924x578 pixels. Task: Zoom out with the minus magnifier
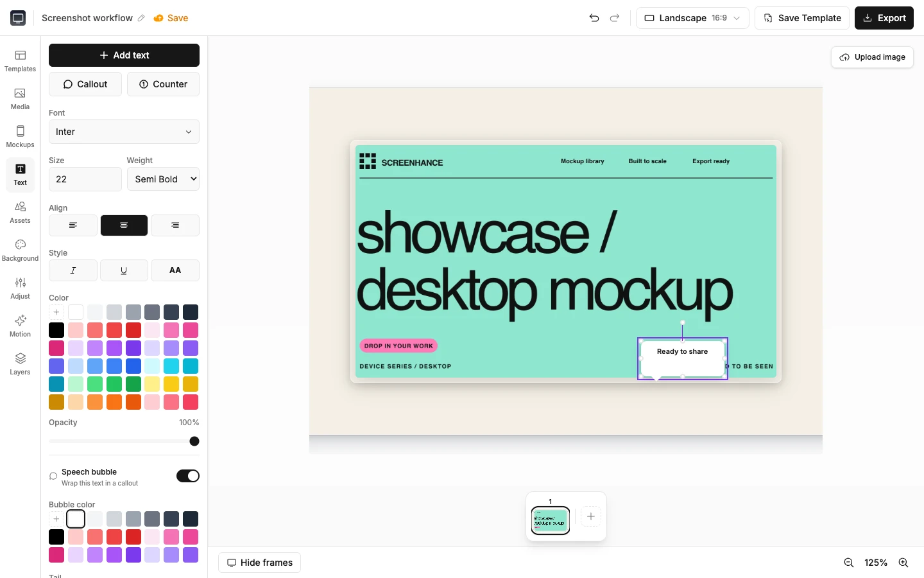848,563
